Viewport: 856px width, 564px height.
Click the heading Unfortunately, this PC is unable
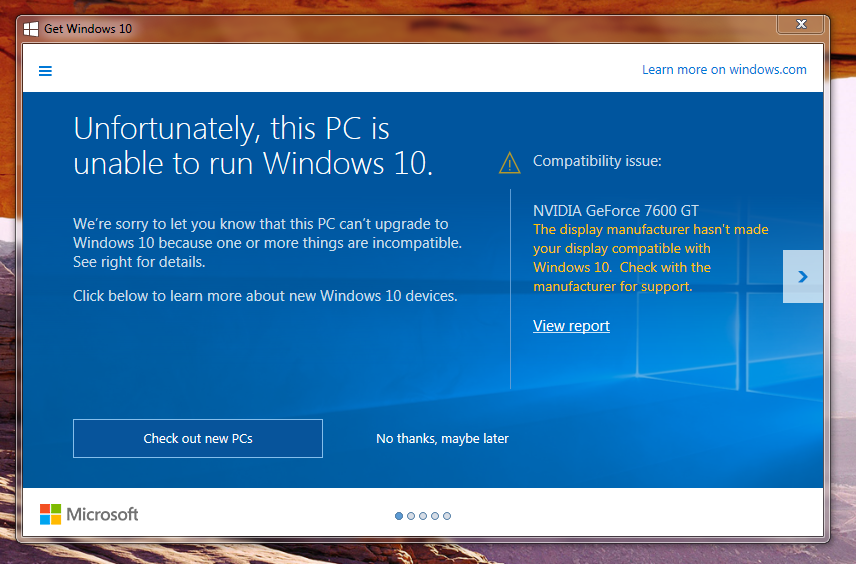(253, 146)
